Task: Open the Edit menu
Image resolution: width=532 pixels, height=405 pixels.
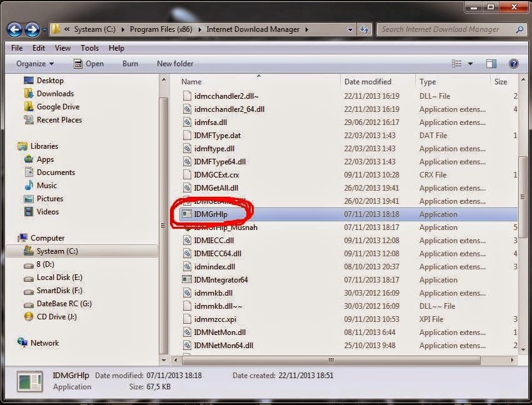Action: click(38, 48)
